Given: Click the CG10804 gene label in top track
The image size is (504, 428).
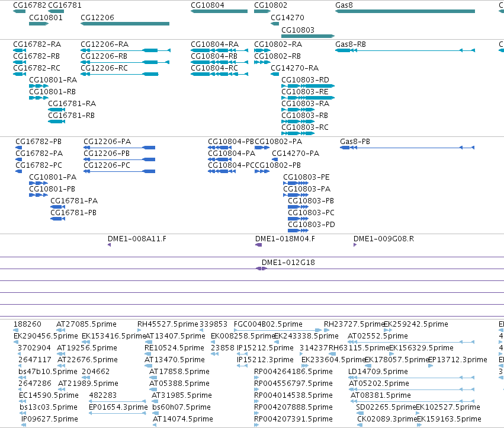Looking at the screenshot, I should [207, 5].
